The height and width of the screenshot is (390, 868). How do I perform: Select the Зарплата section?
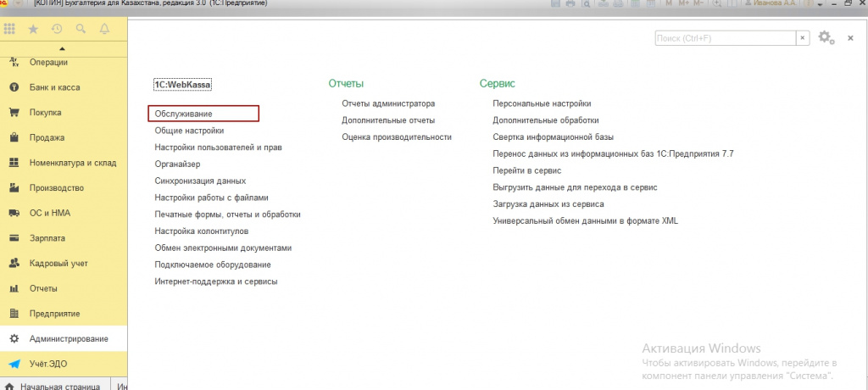[47, 238]
